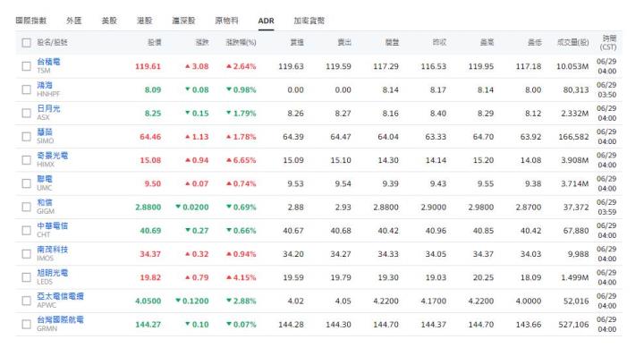Open the 外匯 tab
644x348 pixels.
pos(74,21)
